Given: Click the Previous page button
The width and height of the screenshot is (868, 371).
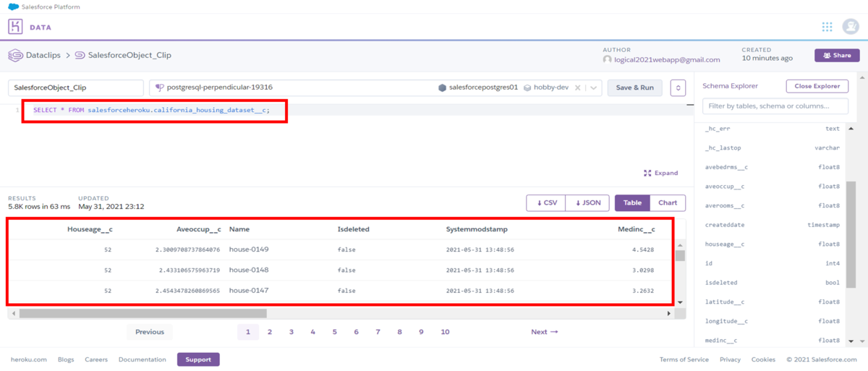Looking at the screenshot, I should [x=150, y=332].
